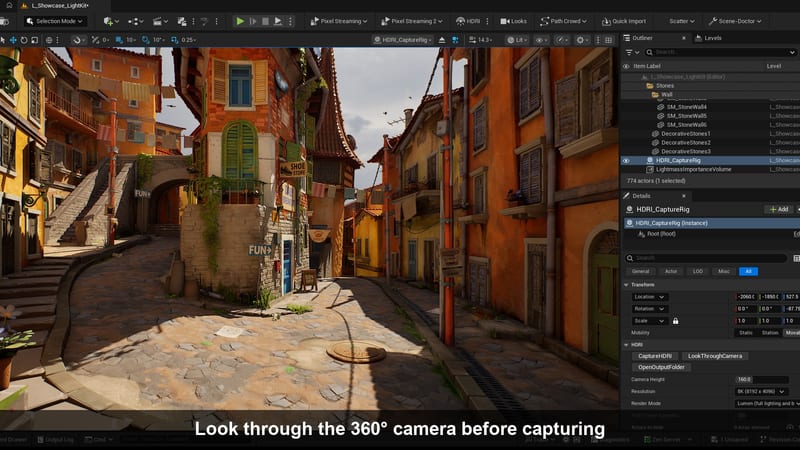800x450 pixels.
Task: Collapse the Transform section
Action: click(x=627, y=285)
